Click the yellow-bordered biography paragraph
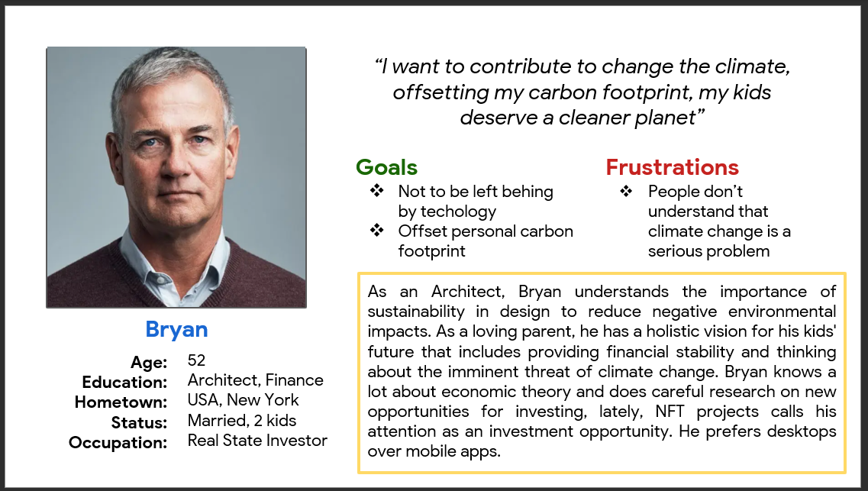Viewport: 868px width, 491px height. (x=602, y=371)
